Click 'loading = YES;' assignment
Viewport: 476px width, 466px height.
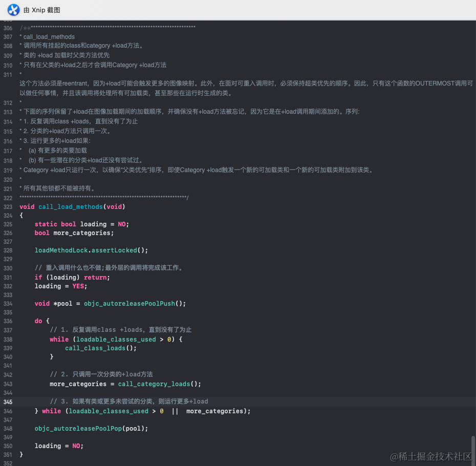click(x=61, y=286)
